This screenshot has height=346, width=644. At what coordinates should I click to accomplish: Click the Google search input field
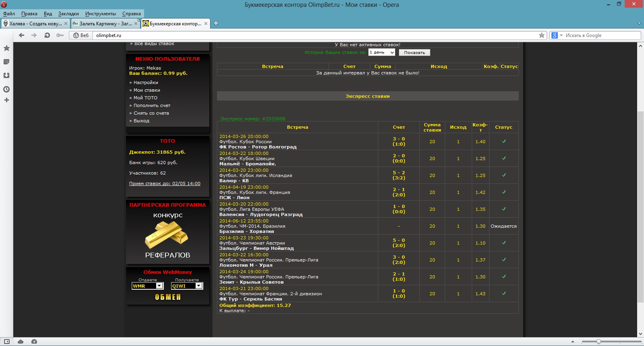coord(602,35)
